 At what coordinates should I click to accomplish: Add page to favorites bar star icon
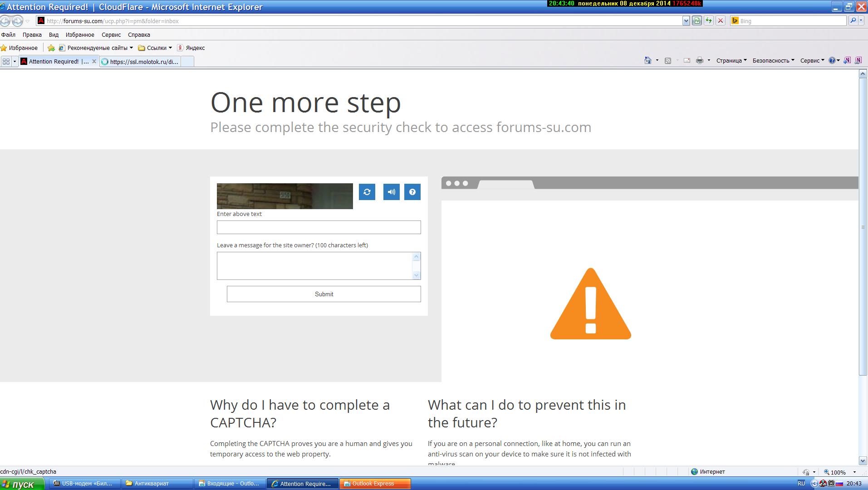51,48
